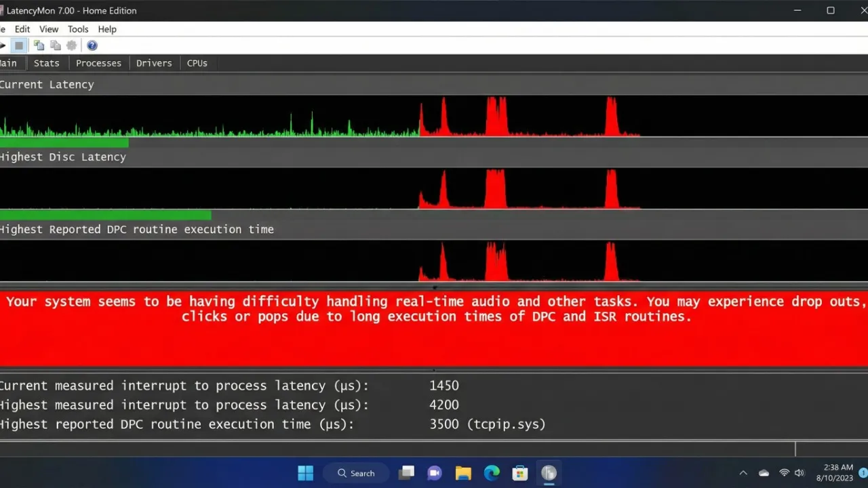The width and height of the screenshot is (868, 488).
Task: Open the Tools menu
Action: pyautogui.click(x=78, y=29)
